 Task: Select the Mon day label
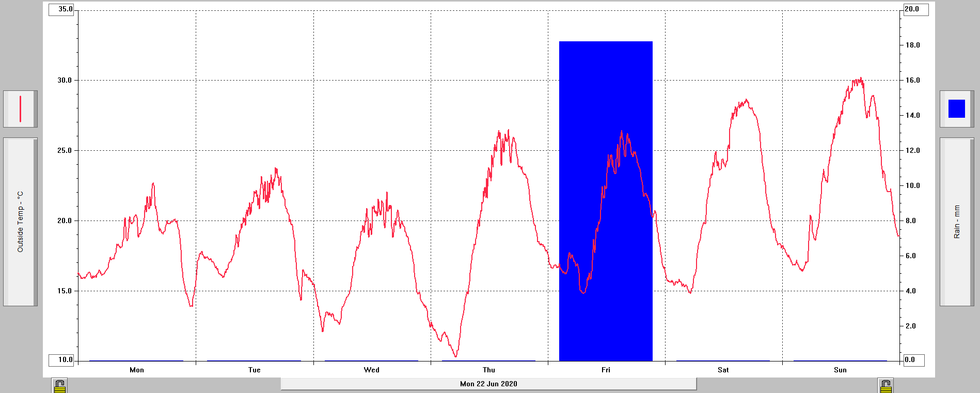click(x=137, y=370)
